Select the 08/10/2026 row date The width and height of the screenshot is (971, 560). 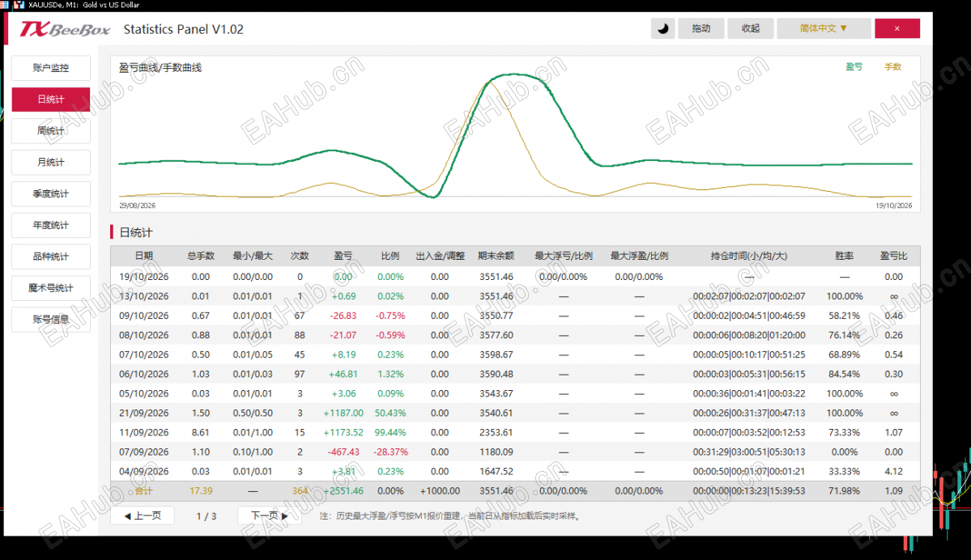coord(143,335)
